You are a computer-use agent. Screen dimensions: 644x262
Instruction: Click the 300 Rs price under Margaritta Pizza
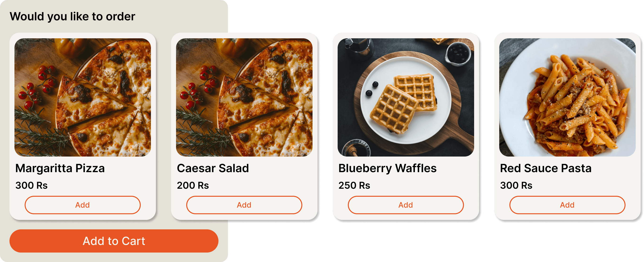coord(32,185)
